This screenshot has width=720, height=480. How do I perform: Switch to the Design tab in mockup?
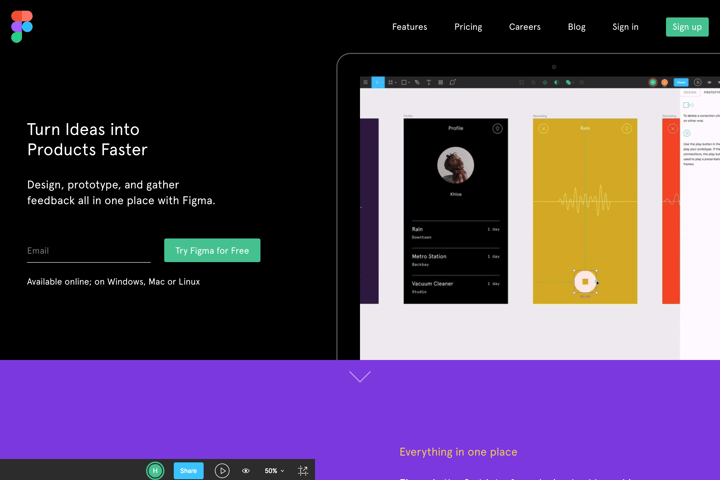click(x=690, y=92)
